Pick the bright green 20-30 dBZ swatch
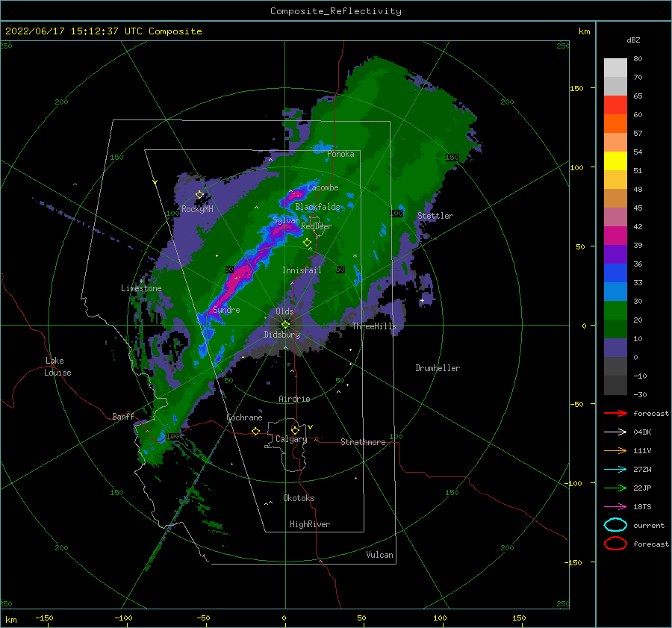Screen dimensions: 672x628 (615, 311)
